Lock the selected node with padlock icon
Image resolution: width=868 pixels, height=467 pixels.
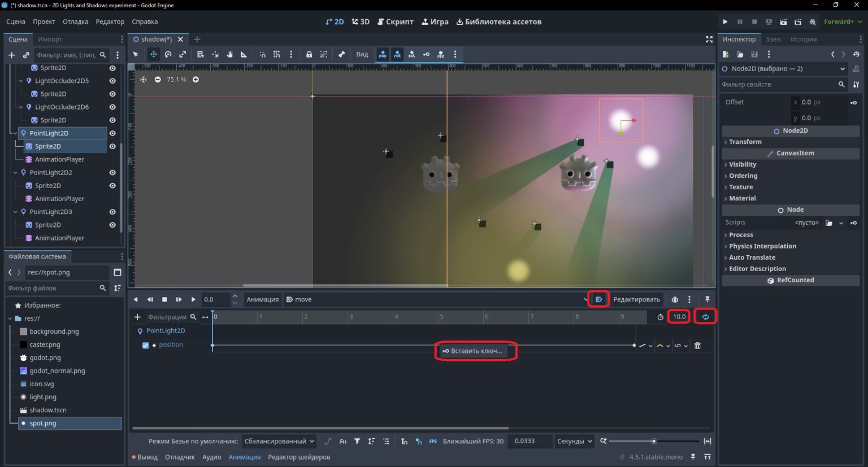click(x=309, y=54)
